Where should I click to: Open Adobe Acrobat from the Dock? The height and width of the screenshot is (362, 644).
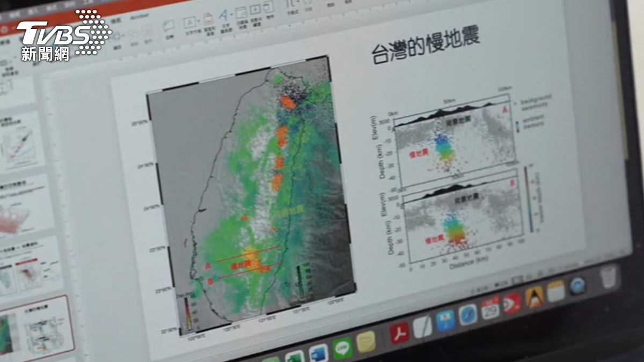coord(399,333)
